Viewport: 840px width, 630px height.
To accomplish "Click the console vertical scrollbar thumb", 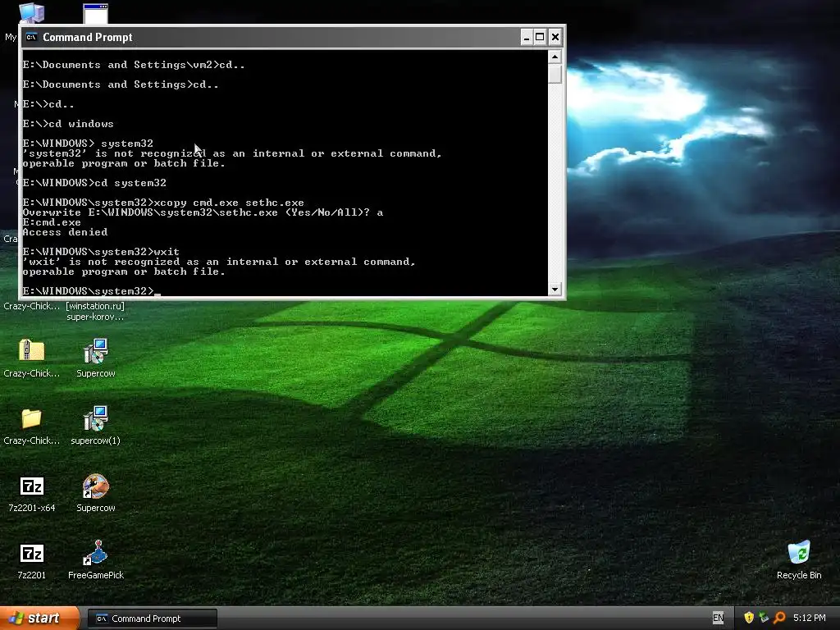I will pos(555,74).
